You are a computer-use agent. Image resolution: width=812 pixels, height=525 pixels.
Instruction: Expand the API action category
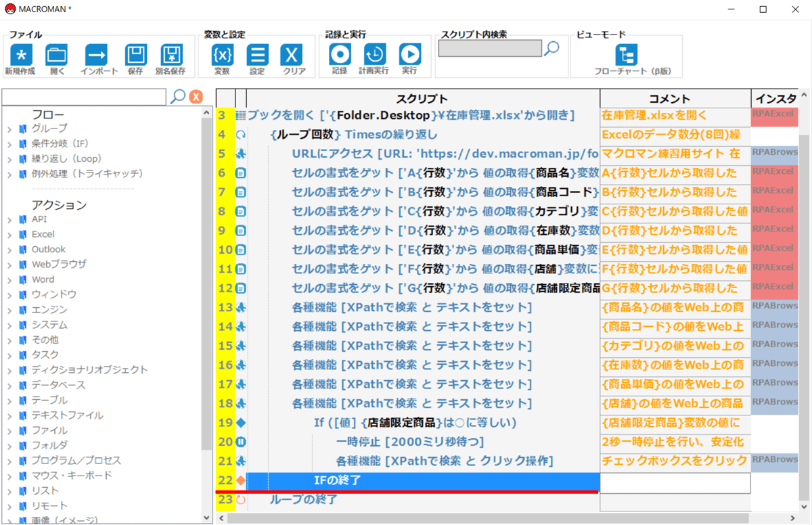(x=9, y=219)
